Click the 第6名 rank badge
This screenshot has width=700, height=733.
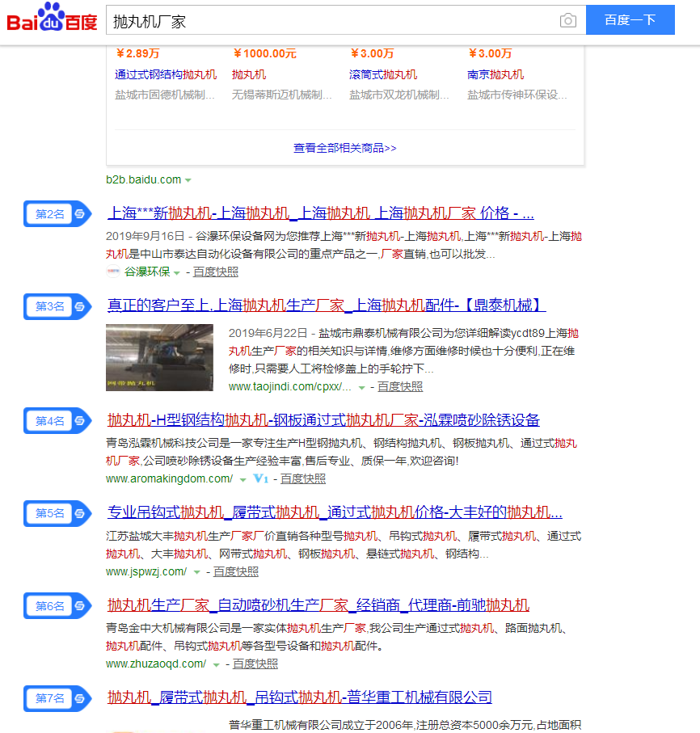[x=57, y=606]
